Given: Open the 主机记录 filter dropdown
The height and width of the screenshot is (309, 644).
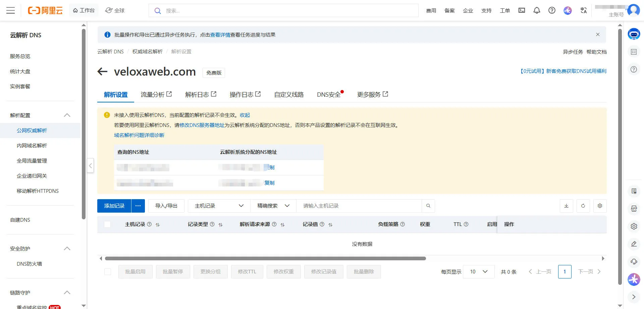Looking at the screenshot, I should 218,206.
